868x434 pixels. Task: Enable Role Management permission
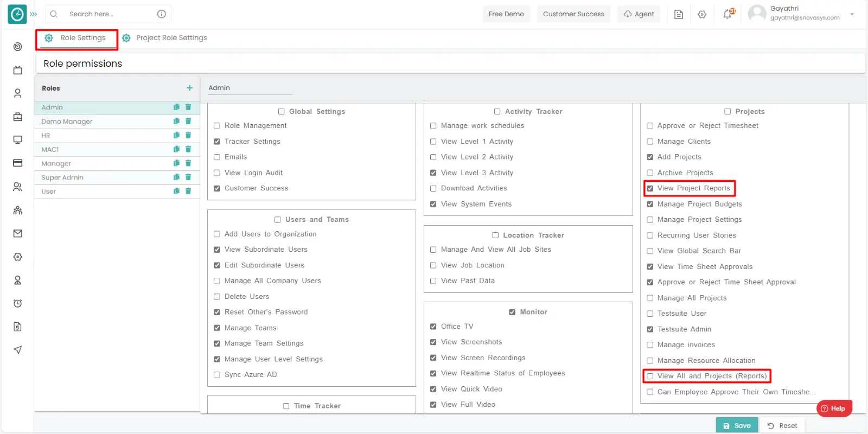(x=217, y=126)
